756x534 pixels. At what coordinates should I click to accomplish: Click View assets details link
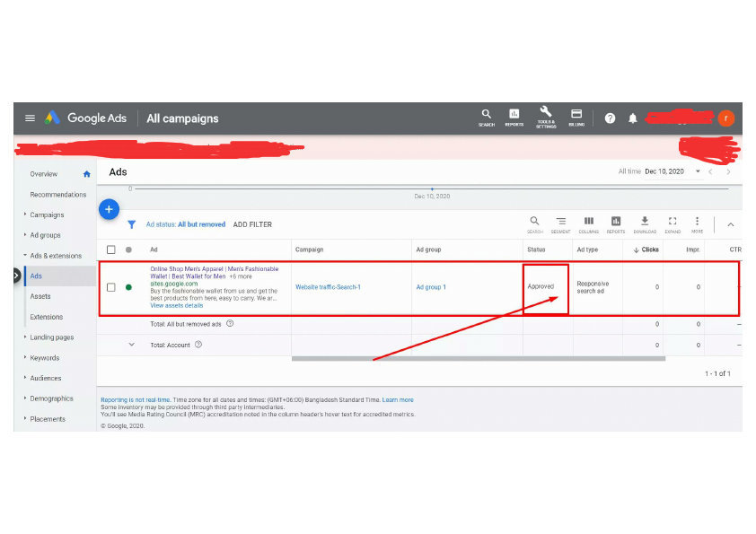(177, 305)
